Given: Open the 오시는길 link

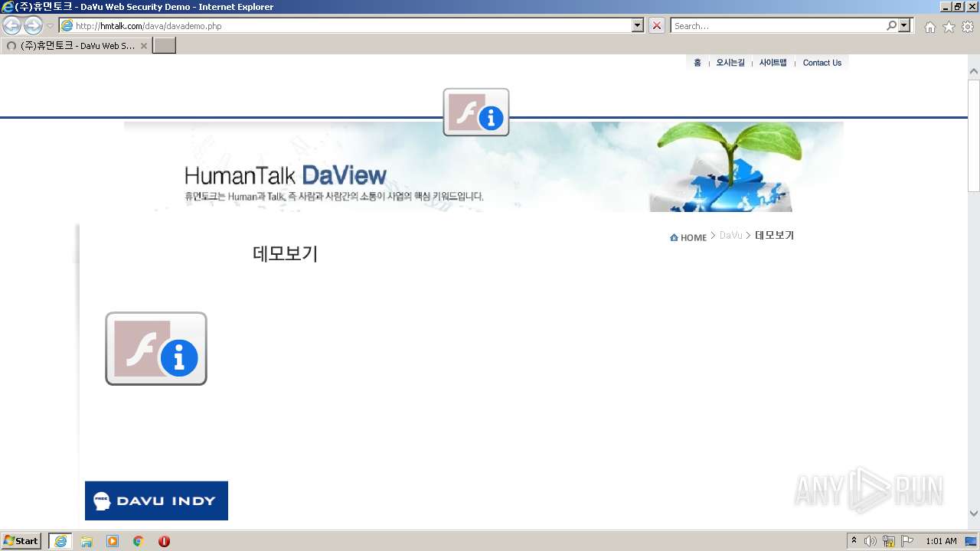Looking at the screenshot, I should pyautogui.click(x=730, y=63).
